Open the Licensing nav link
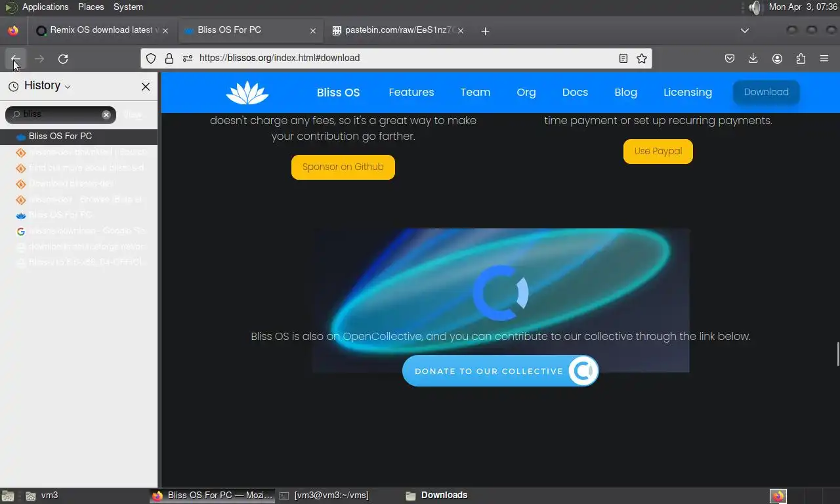840x504 pixels. tap(688, 93)
